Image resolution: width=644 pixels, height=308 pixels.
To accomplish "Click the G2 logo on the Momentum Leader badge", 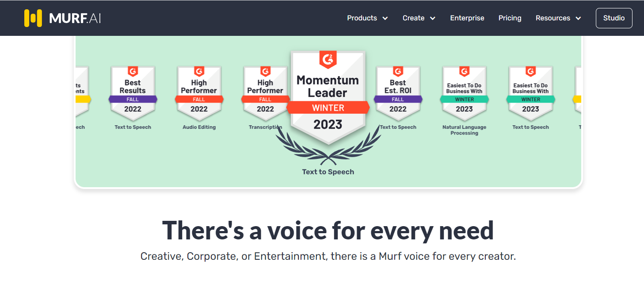I will pos(328,60).
